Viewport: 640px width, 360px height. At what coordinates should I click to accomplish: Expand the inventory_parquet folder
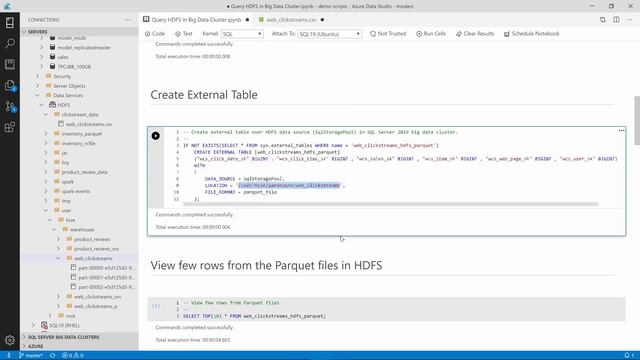[46, 133]
